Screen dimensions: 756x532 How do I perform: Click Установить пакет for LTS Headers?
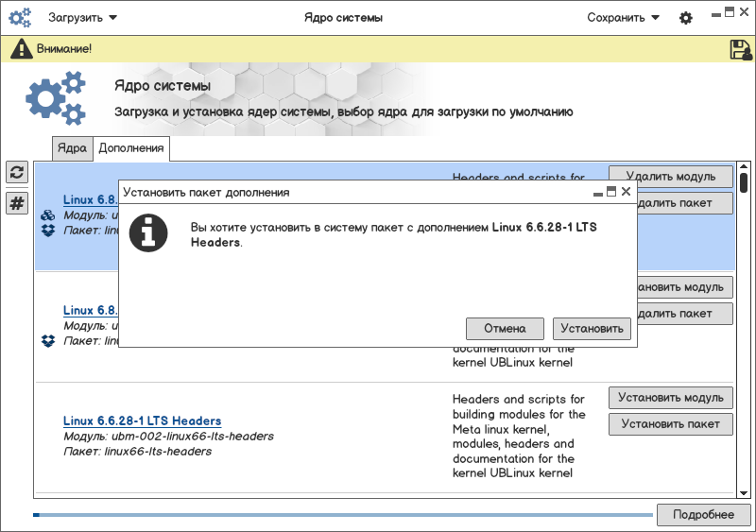point(670,424)
